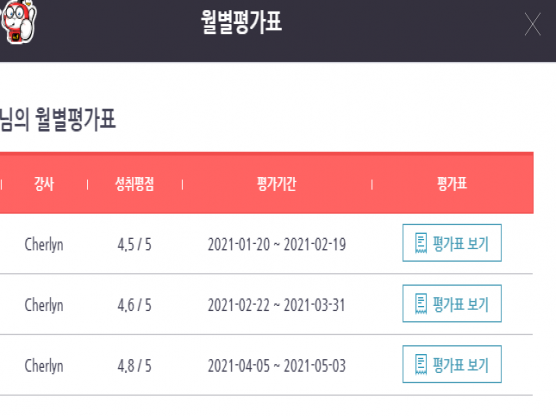Open 평가표 보기 for the 2021-02-22 period

pyautogui.click(x=452, y=304)
